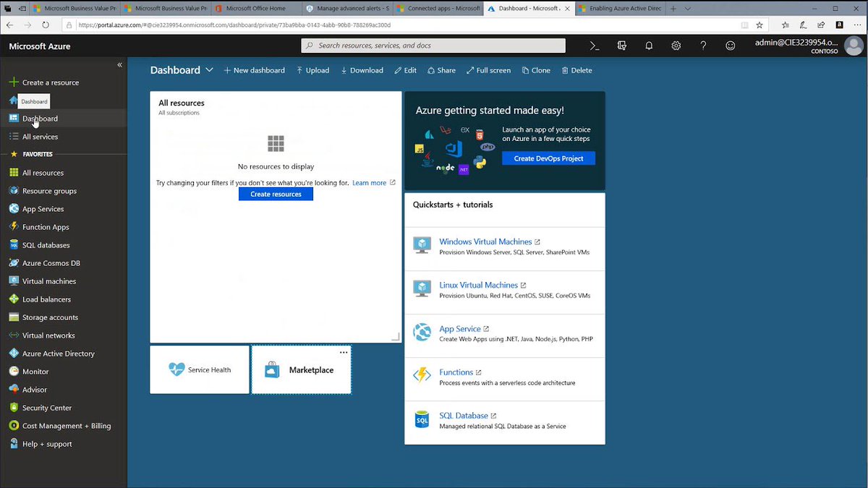Open the Directory and subscription filter icon
868x488 pixels.
click(621, 46)
